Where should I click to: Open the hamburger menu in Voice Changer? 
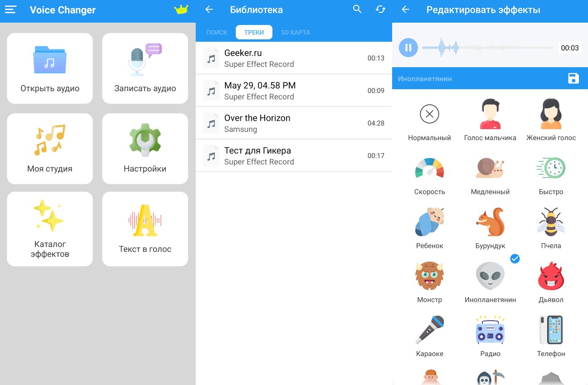click(x=10, y=10)
